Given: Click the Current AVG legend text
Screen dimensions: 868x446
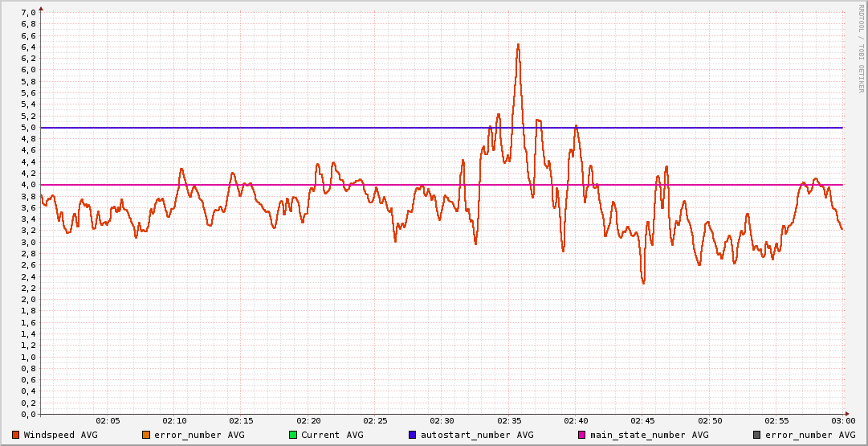Looking at the screenshot, I should pyautogui.click(x=332, y=435).
